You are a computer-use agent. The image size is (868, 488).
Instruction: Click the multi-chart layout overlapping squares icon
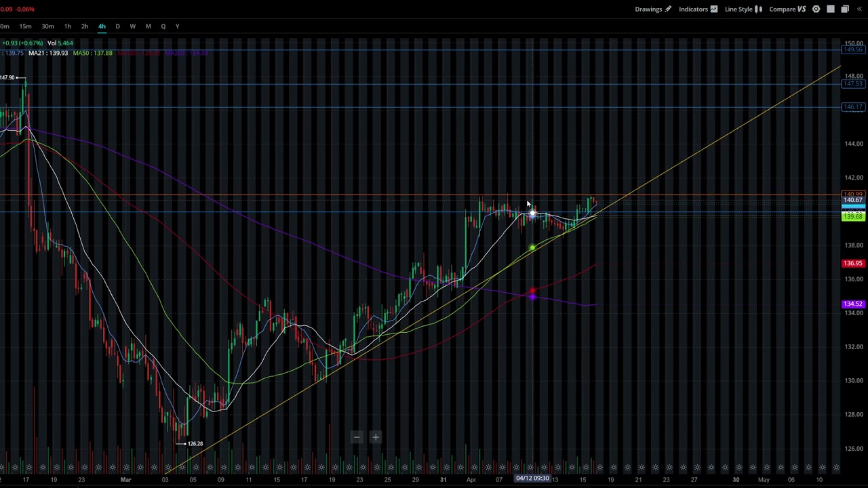845,9
